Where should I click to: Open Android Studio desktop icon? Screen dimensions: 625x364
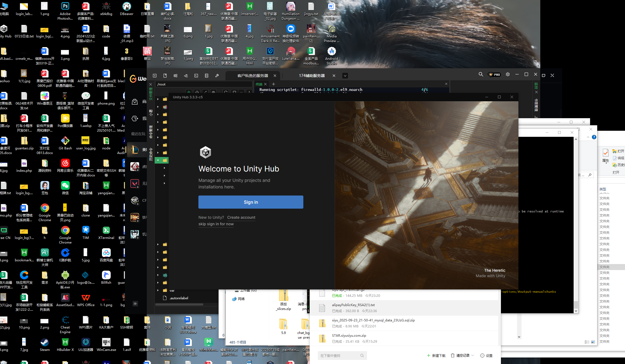click(331, 56)
